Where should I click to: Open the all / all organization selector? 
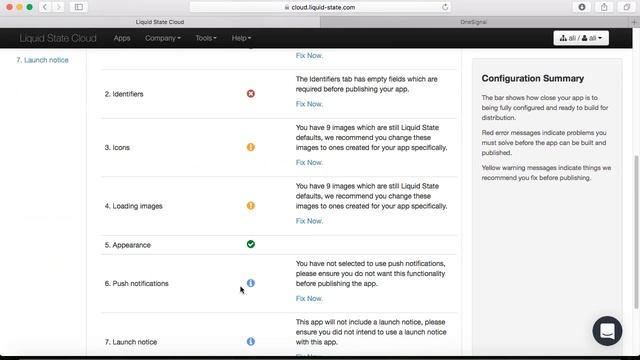581,38
